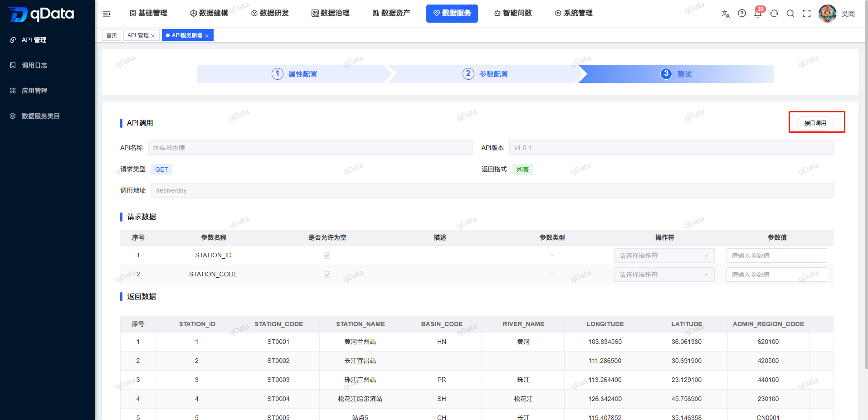Toggle fullscreen mode icon

[807, 14]
